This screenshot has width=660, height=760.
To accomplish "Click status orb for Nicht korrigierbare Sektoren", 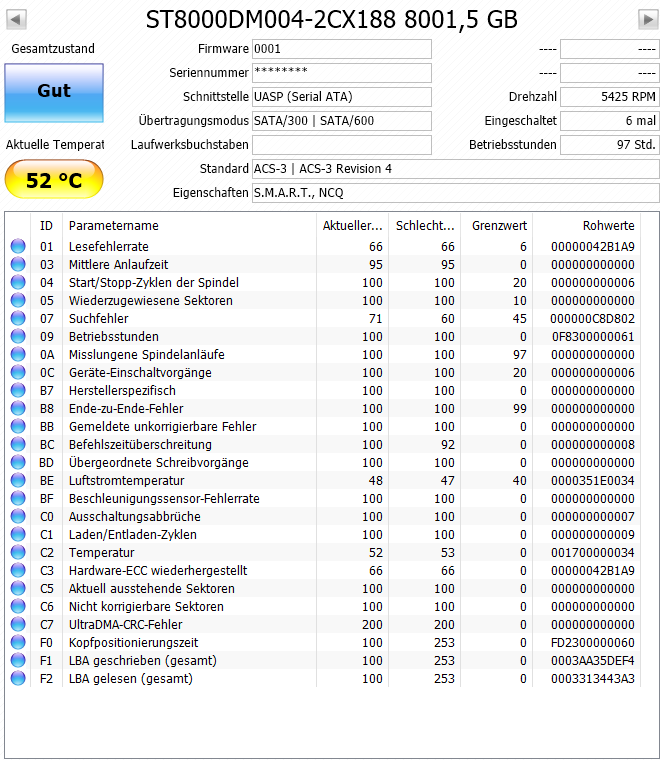I will tap(18, 606).
